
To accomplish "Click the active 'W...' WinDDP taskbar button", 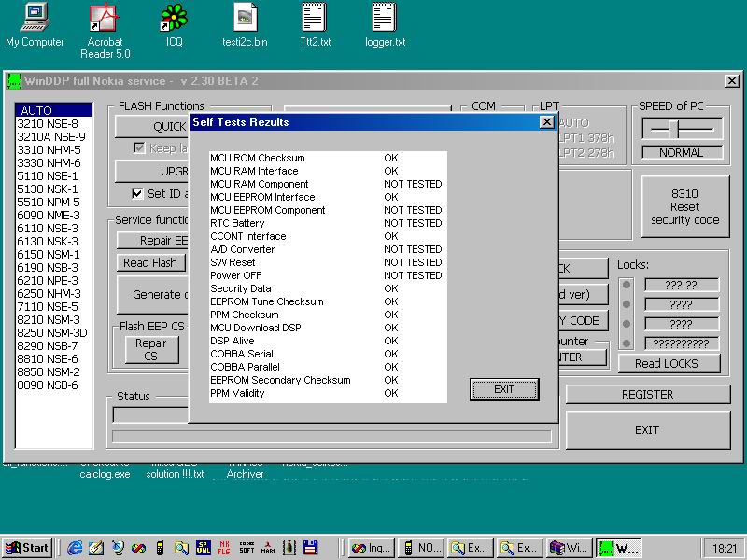I will (618, 548).
